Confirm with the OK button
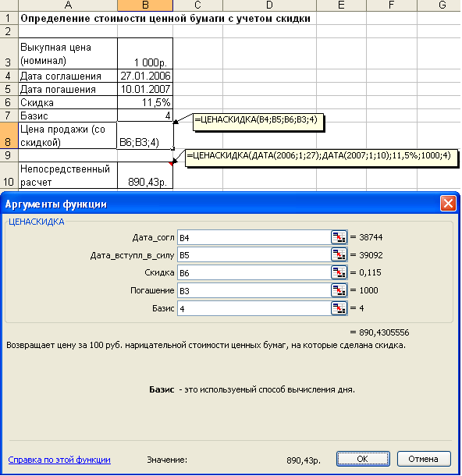This screenshot has width=462, height=476. coord(363,459)
